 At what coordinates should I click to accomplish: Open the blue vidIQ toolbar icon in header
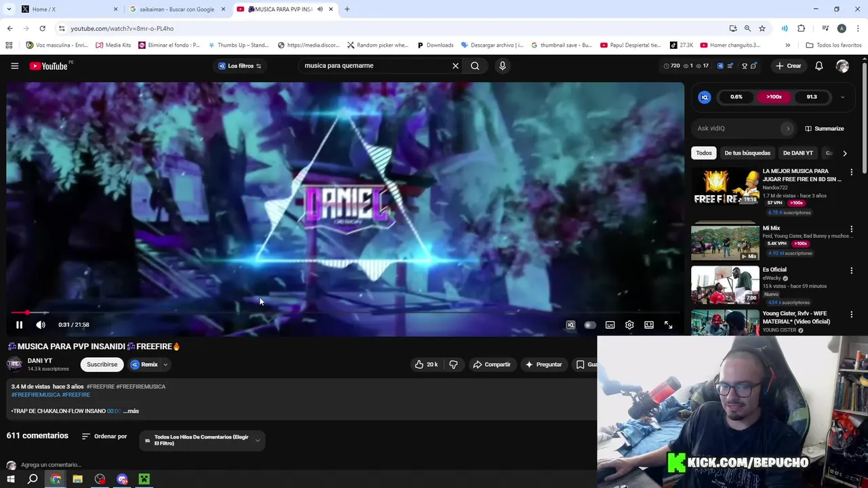pos(720,66)
